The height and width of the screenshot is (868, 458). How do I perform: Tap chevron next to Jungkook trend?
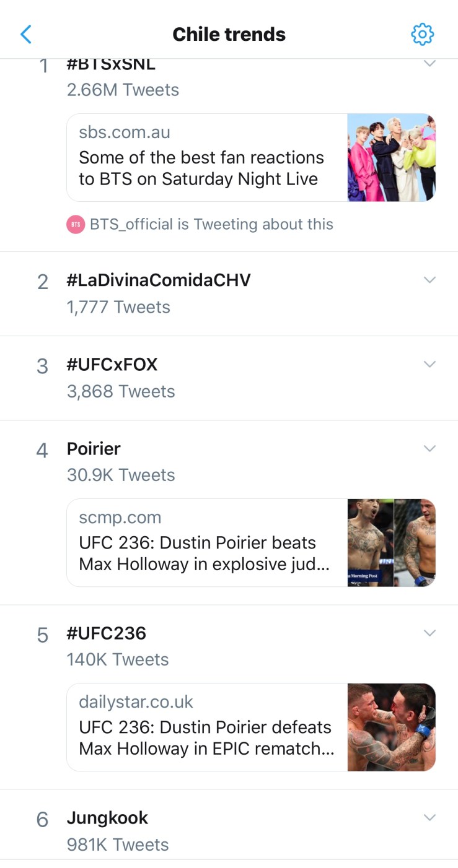(429, 818)
